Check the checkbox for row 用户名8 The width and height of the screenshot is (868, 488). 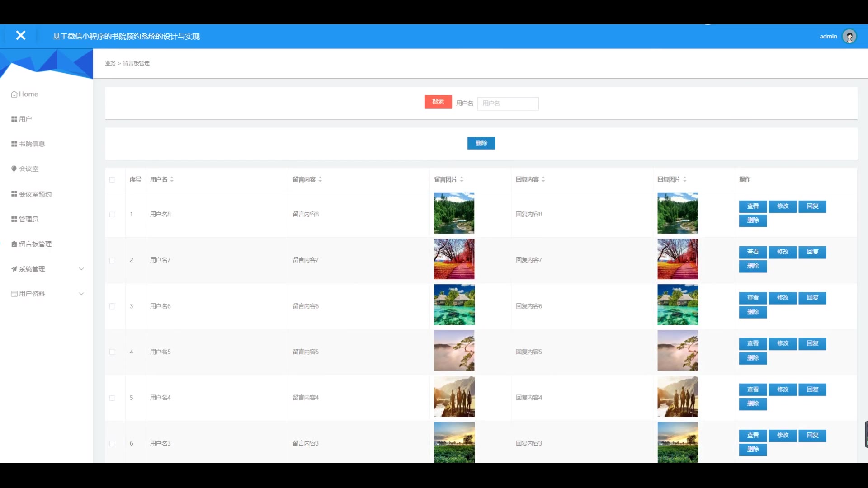112,215
